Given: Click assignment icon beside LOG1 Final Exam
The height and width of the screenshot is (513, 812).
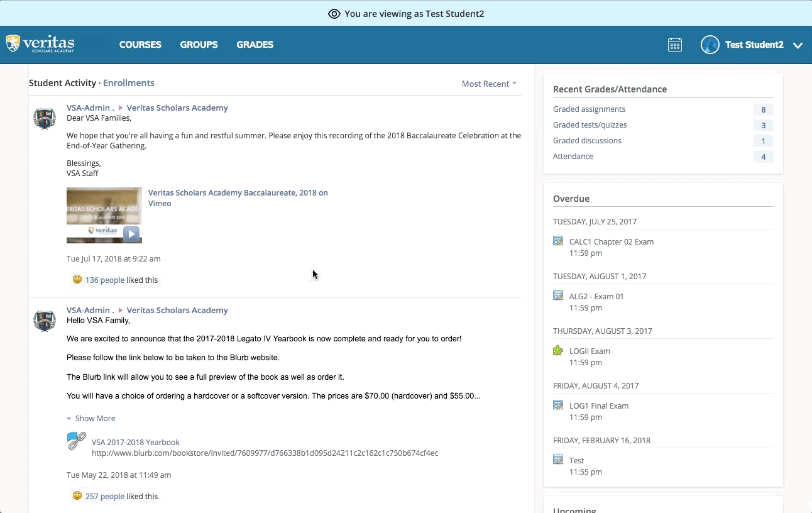Looking at the screenshot, I should [x=558, y=405].
